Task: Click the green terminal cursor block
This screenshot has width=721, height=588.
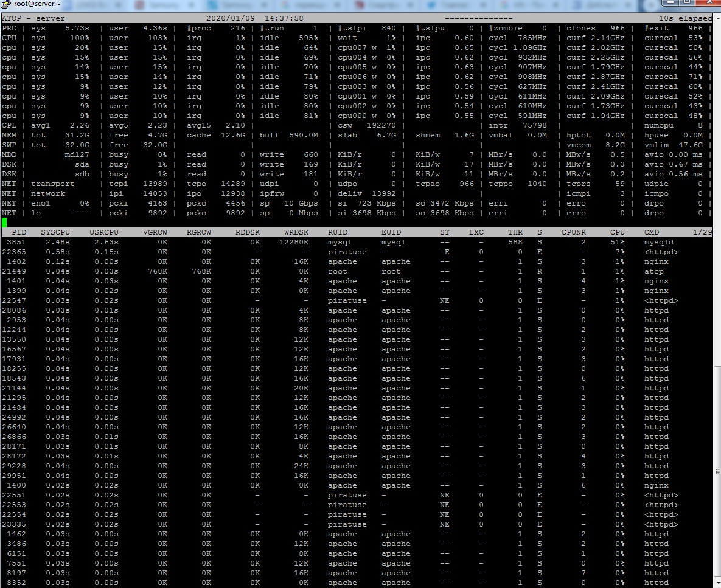Action: [4, 223]
